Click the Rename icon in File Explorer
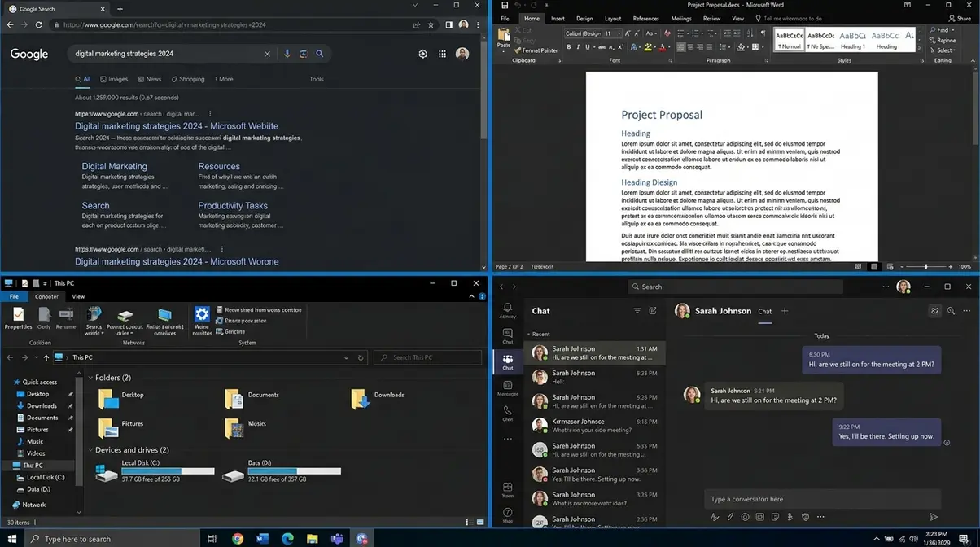 (x=66, y=318)
